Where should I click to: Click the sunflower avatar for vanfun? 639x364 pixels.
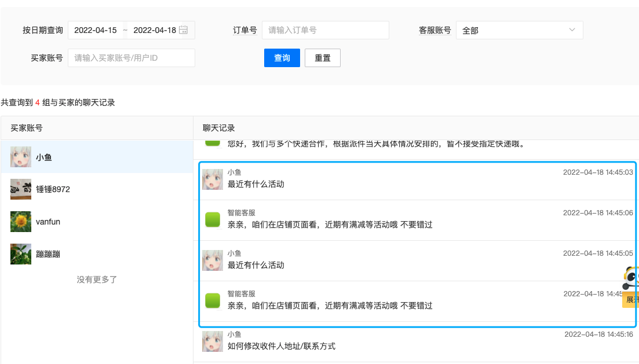[x=21, y=222]
